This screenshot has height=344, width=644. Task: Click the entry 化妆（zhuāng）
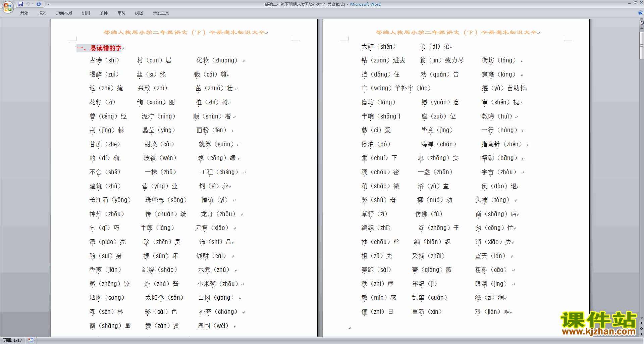[217, 60]
